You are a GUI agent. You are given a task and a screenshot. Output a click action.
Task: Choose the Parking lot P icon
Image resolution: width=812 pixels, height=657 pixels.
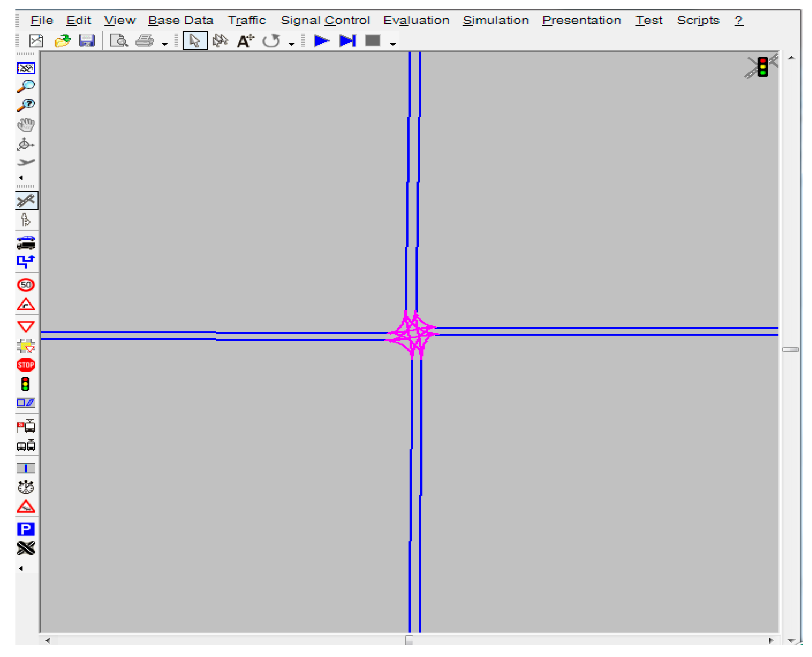(26, 529)
